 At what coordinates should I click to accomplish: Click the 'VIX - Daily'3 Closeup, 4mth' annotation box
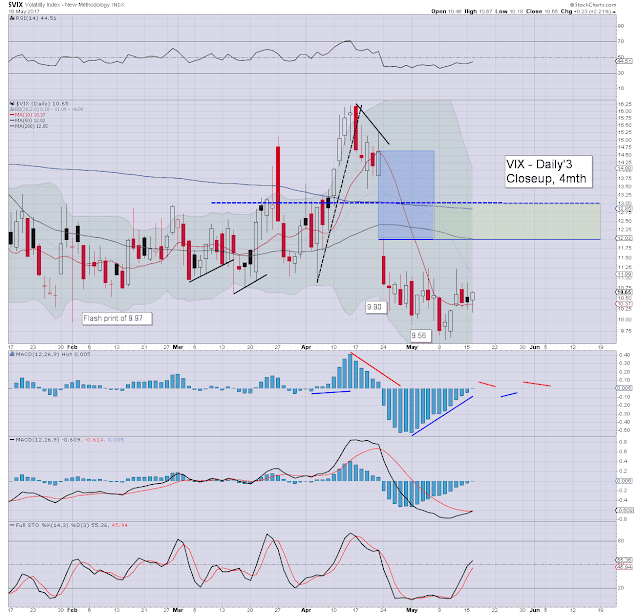coord(548,171)
